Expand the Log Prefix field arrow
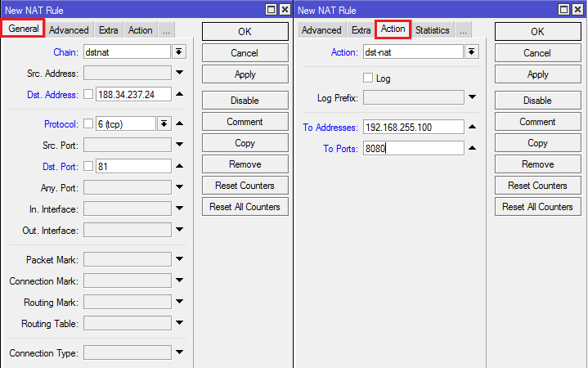Image resolution: width=588 pixels, height=368 pixels. (x=472, y=98)
